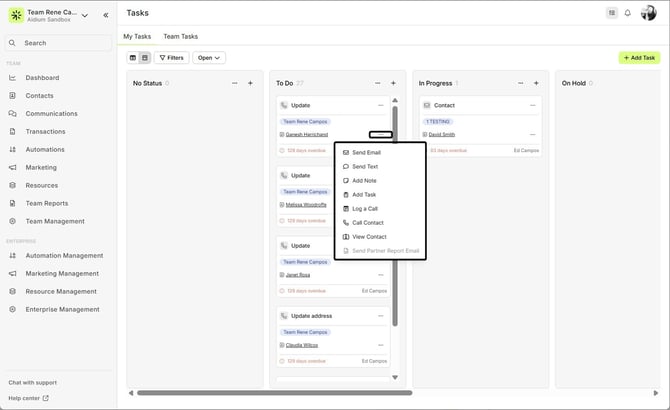Open the Janet Ross contact link
670x410 pixels.
pos(298,275)
